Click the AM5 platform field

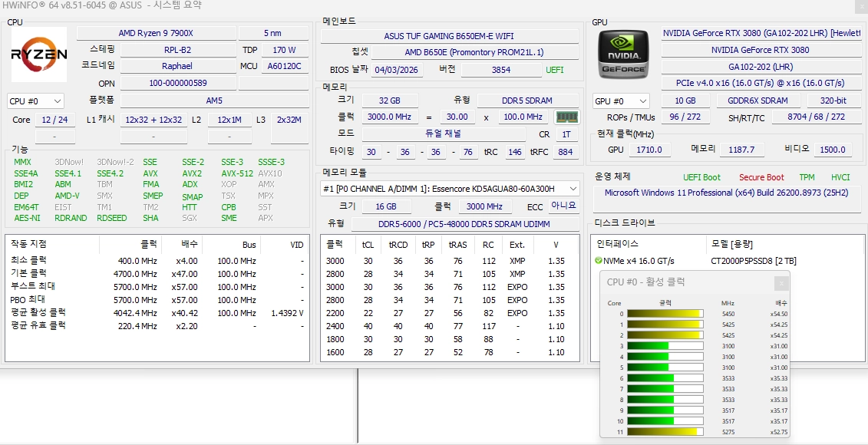tap(215, 101)
